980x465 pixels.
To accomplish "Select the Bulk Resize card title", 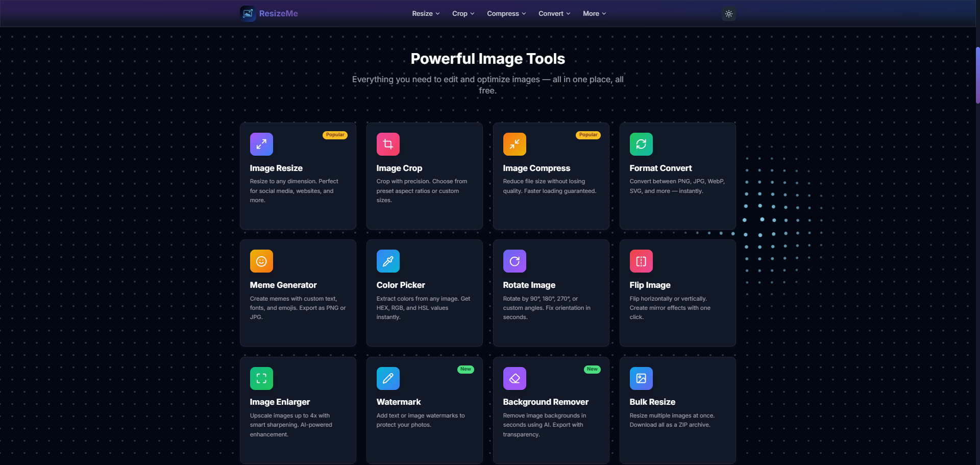I will 652,402.
